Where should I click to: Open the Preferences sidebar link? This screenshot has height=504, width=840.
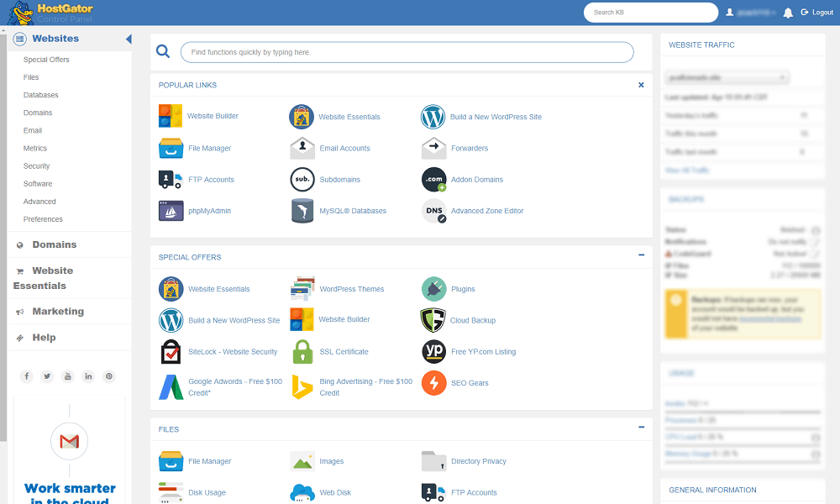tap(43, 219)
